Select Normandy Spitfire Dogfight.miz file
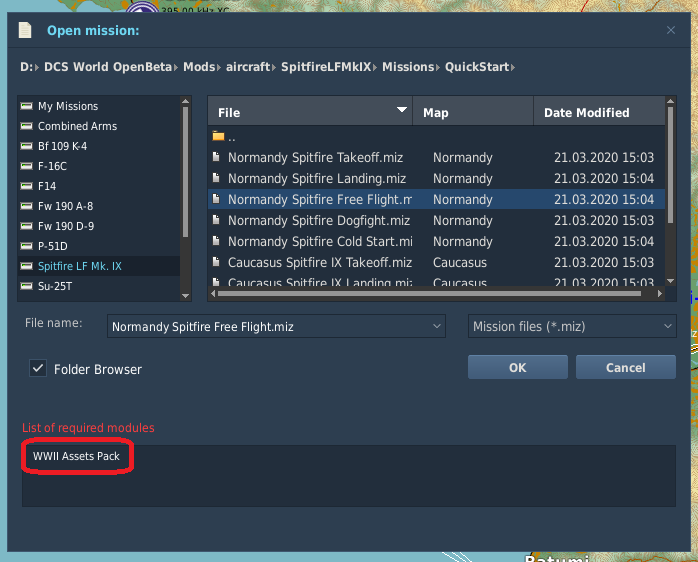The width and height of the screenshot is (698, 562). pyautogui.click(x=436, y=220)
